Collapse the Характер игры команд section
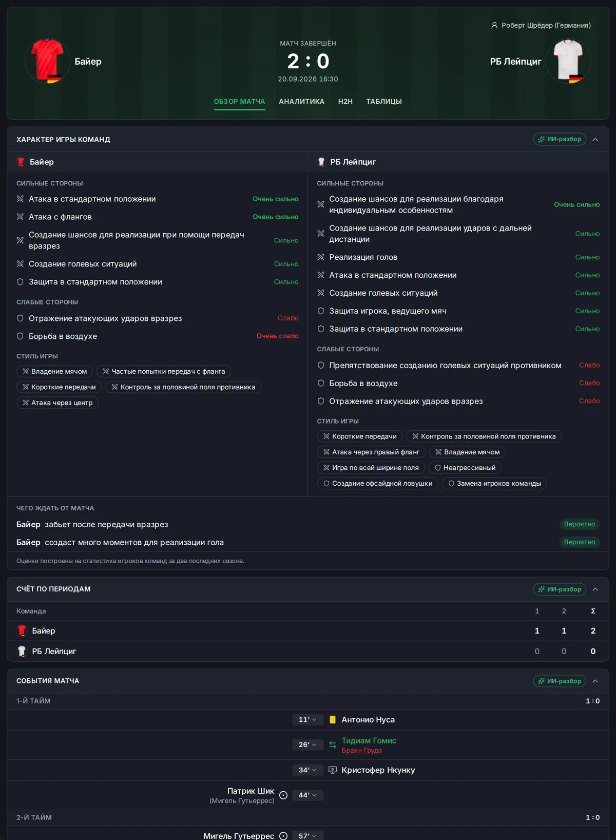 (595, 140)
